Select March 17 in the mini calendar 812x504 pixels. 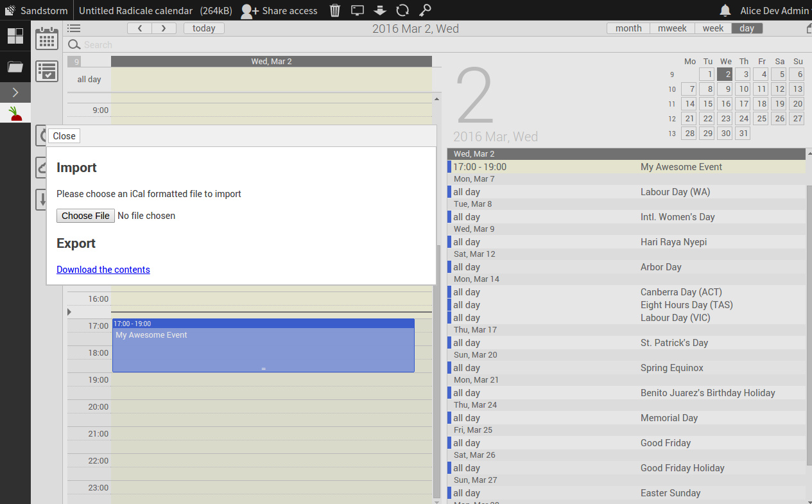[743, 103]
